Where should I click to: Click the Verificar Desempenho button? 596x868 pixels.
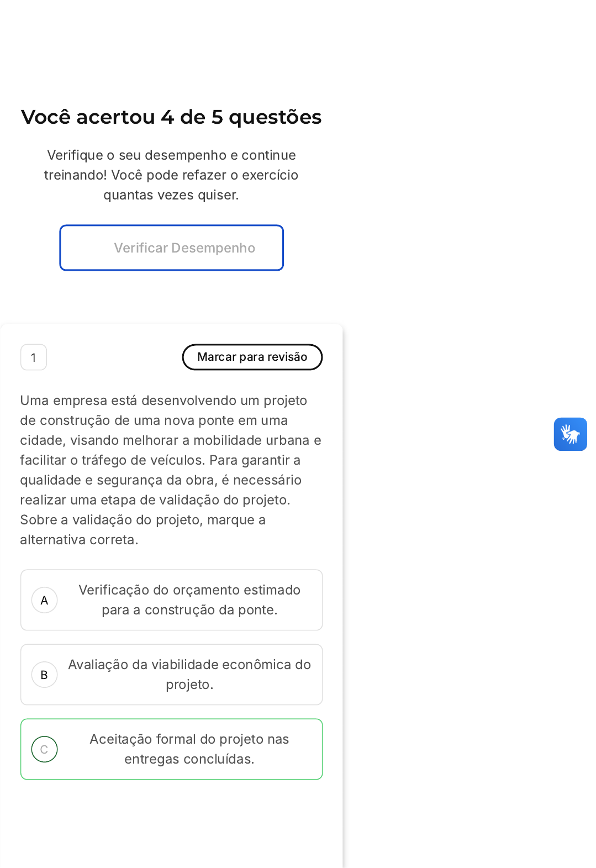pyautogui.click(x=172, y=248)
